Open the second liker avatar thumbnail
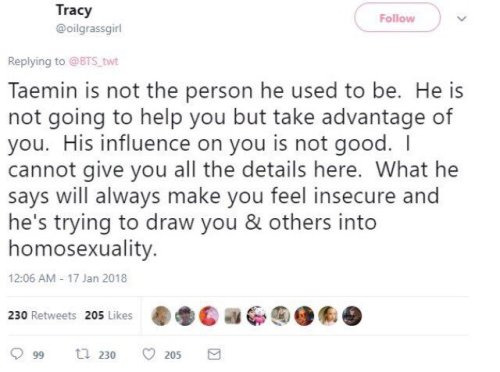Viewport: 500px width, 372px height. coord(185,315)
